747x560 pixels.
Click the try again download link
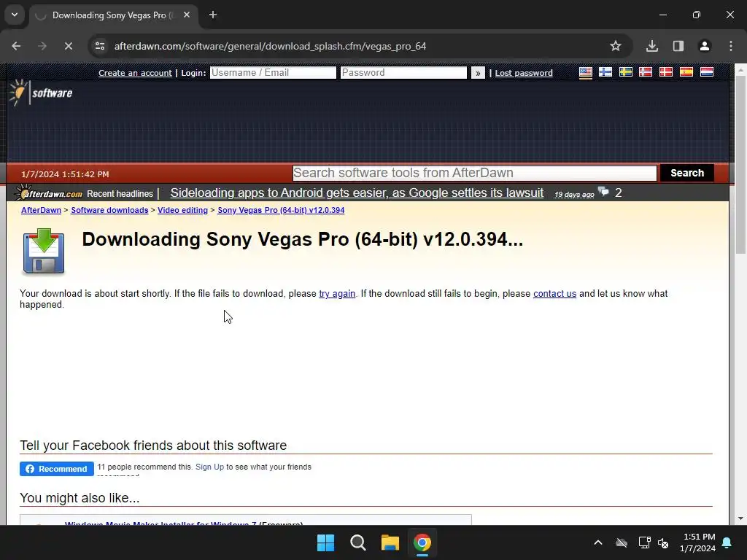pos(337,294)
